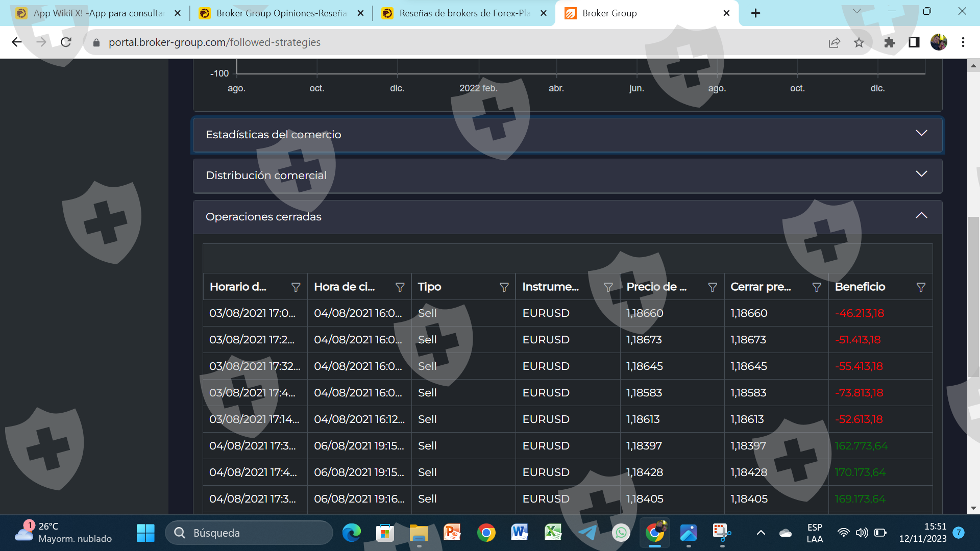Click filter icon on Cerrar precio column
980x551 pixels.
click(816, 287)
